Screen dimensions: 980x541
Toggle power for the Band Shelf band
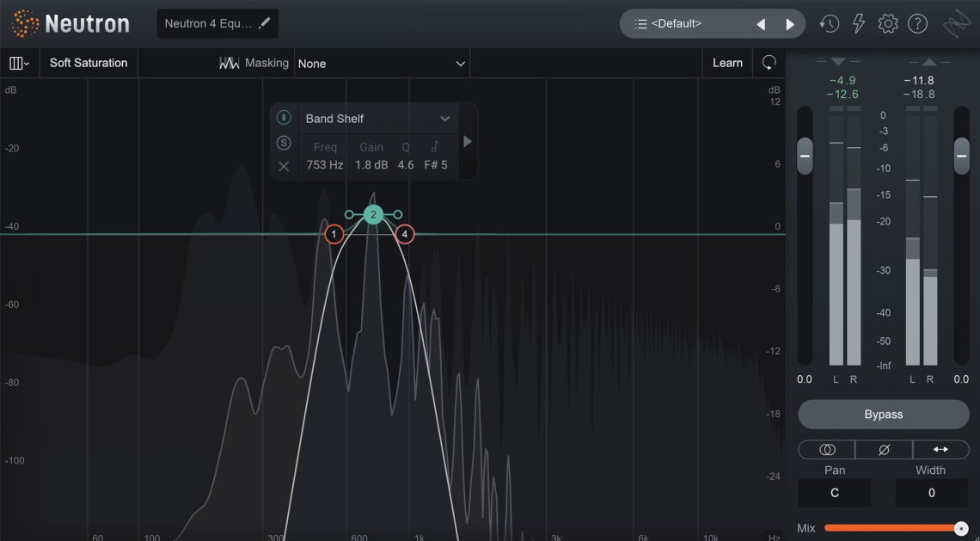click(x=284, y=118)
